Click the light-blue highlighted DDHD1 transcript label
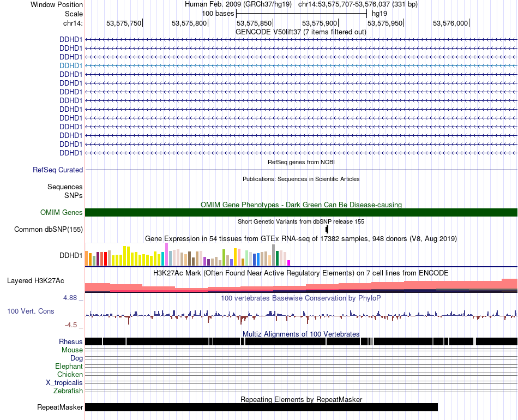Screen dimensions: 518x420 [71, 65]
